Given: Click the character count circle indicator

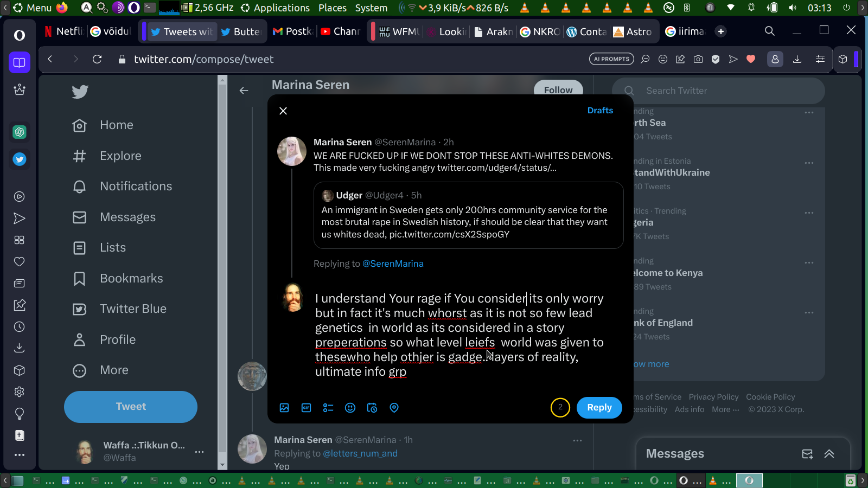Looking at the screenshot, I should tap(560, 408).
